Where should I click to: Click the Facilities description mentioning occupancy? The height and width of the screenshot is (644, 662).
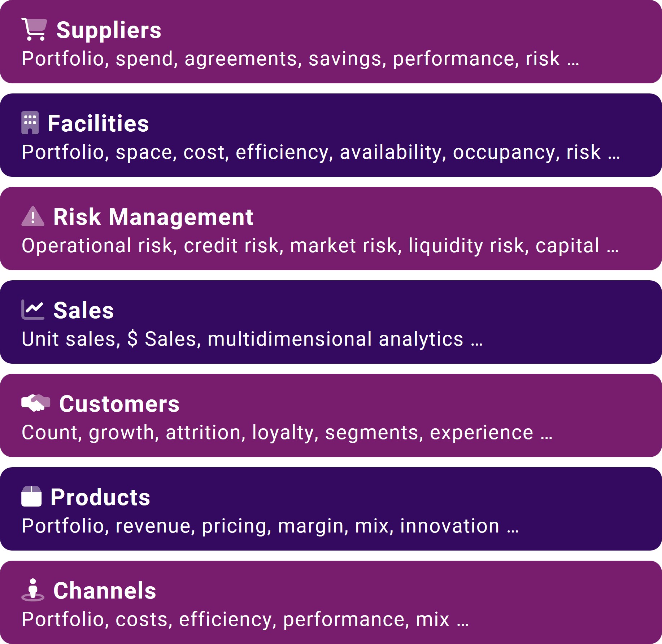[x=321, y=152]
